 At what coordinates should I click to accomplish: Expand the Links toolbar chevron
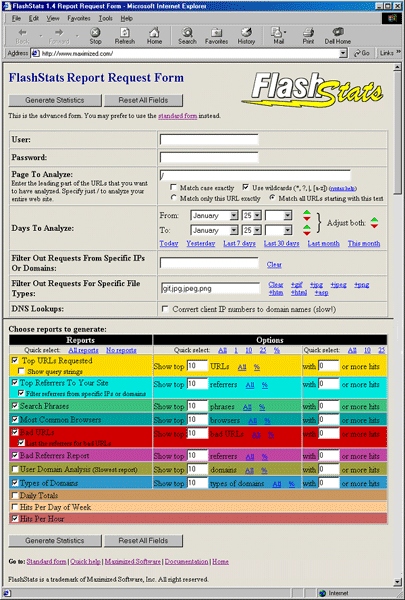398,53
